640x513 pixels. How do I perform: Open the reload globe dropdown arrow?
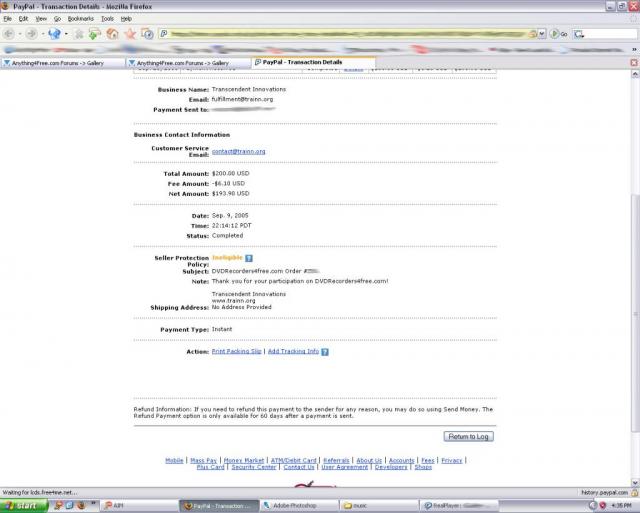point(66,34)
